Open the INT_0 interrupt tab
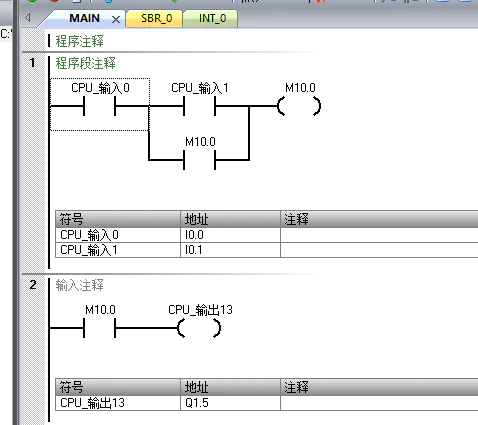The width and height of the screenshot is (478, 425). (x=212, y=18)
